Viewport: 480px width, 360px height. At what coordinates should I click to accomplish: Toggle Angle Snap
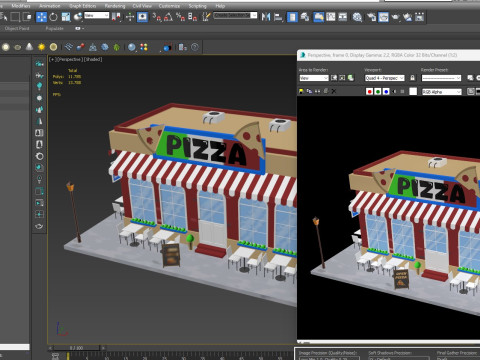168,17
